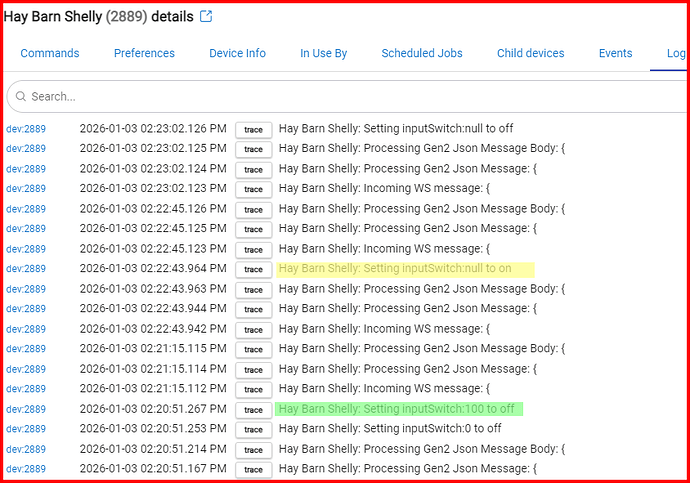690x483 pixels.
Task: Click trace badge for 02:20:51.214 PM entry
Action: pos(253,450)
